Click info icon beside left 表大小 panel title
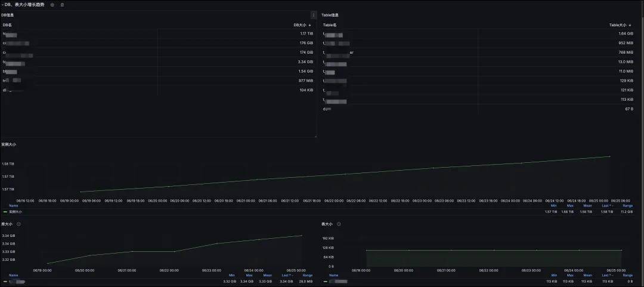This screenshot has width=644, height=287. pyautogui.click(x=18, y=224)
